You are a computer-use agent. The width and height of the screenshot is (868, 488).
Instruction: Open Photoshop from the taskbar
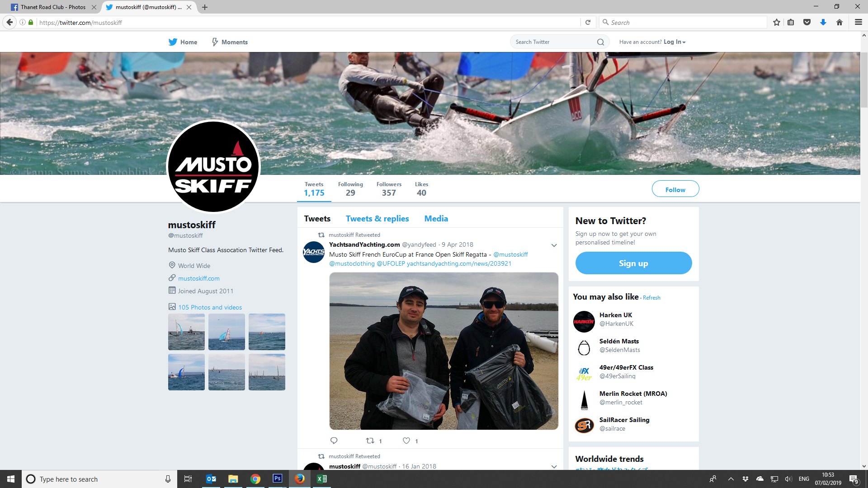(x=278, y=479)
